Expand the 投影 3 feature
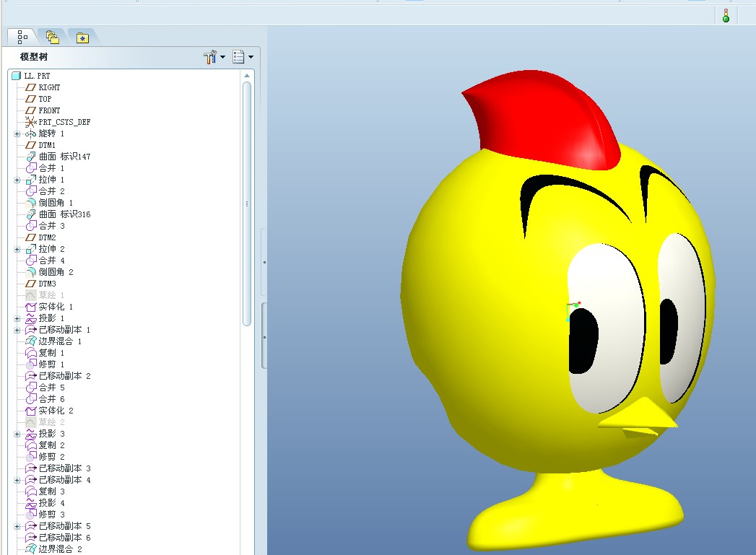Screen dimensions: 756x555 [x=17, y=434]
